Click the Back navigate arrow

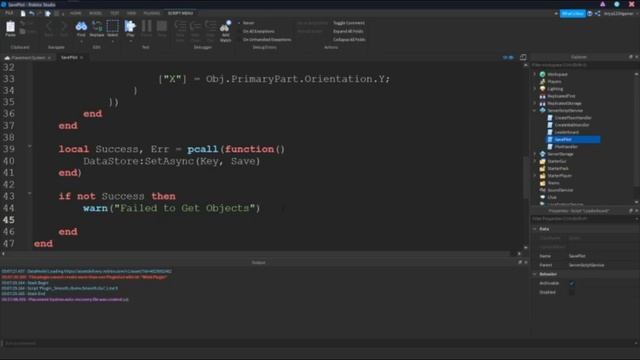(x=49, y=27)
